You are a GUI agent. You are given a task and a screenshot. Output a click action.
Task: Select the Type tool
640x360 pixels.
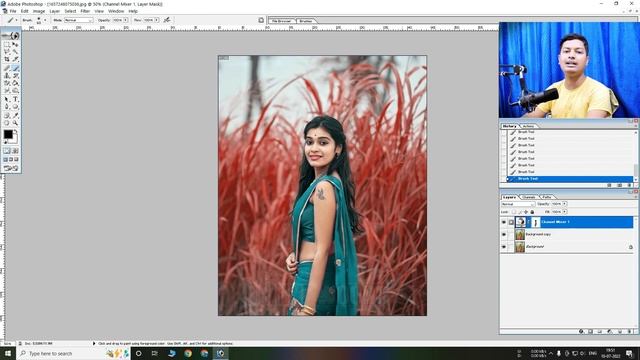pyautogui.click(x=15, y=99)
